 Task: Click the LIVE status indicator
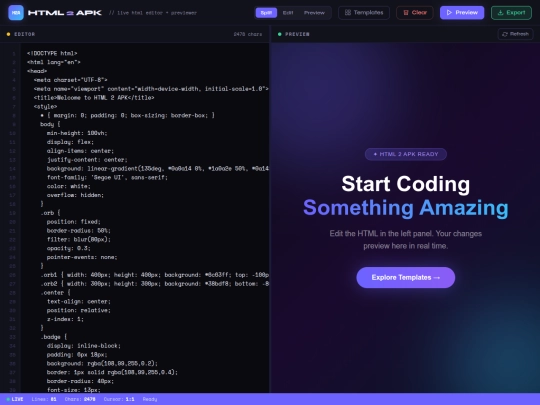tap(15, 399)
